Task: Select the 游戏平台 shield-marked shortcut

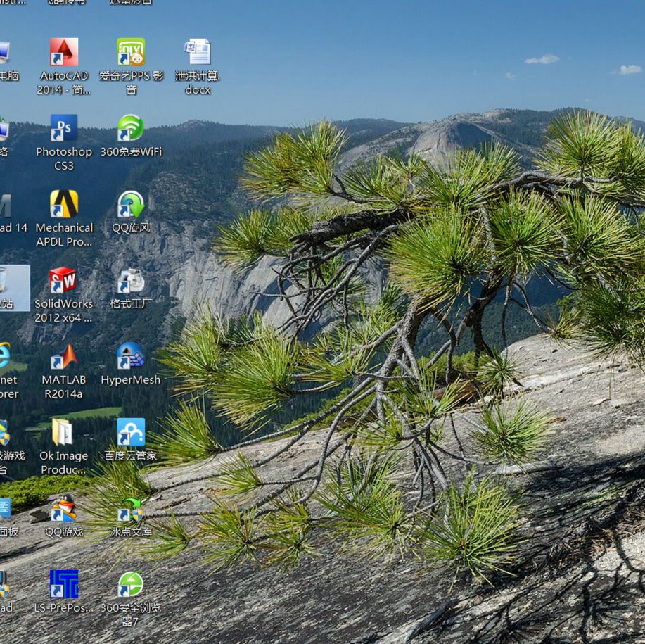Action: [x=4, y=432]
